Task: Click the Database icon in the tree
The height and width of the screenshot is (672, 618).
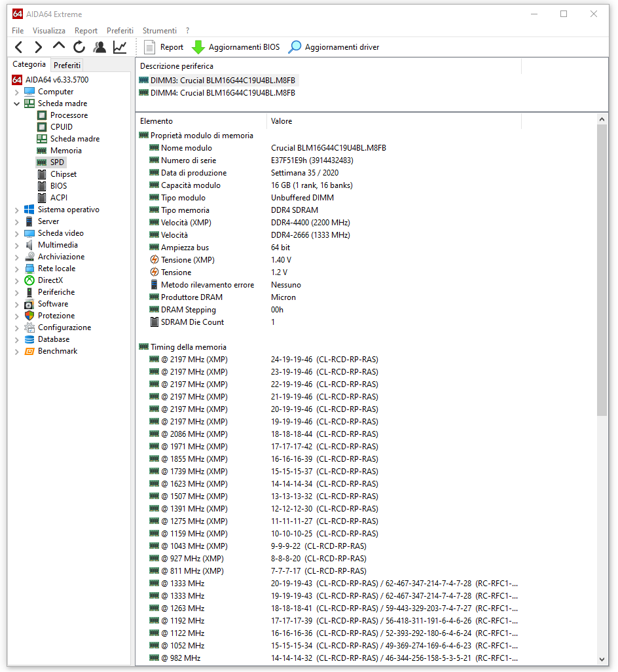Action: [x=29, y=339]
